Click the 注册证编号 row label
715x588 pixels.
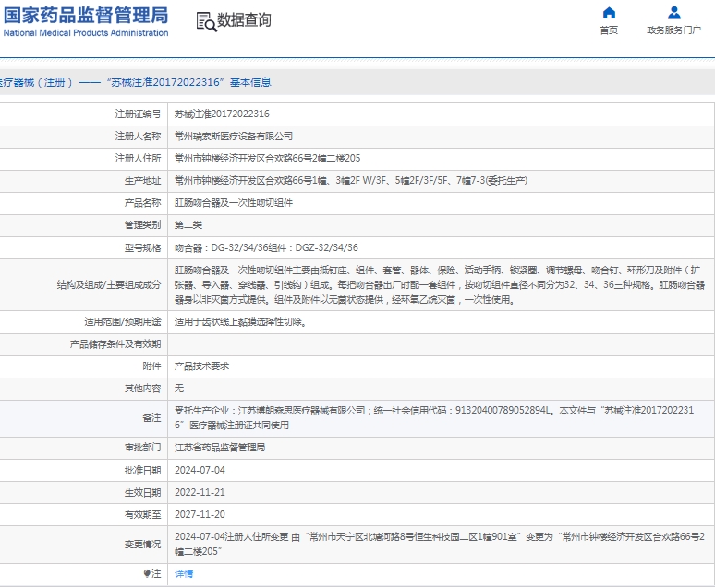(x=139, y=114)
